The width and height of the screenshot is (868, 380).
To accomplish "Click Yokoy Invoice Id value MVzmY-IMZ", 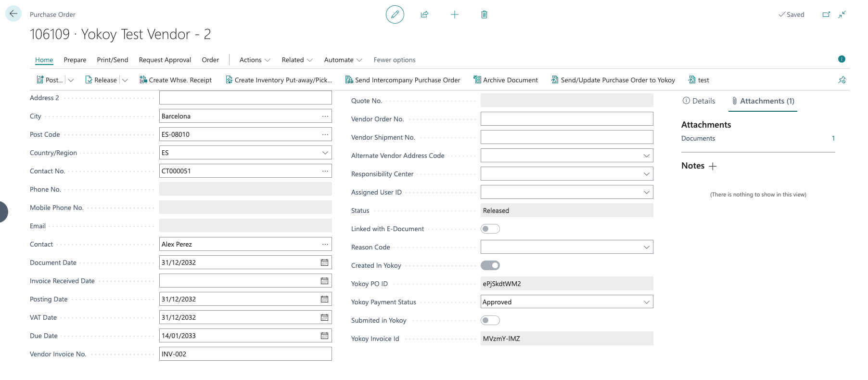I will (567, 339).
